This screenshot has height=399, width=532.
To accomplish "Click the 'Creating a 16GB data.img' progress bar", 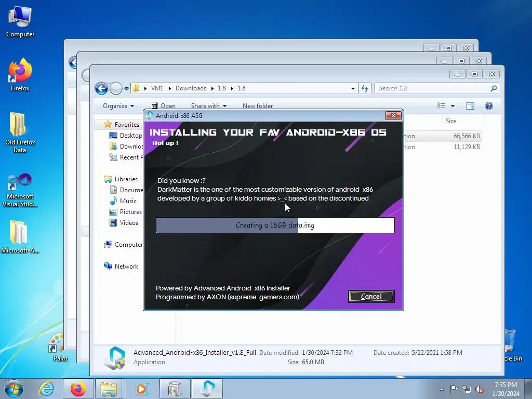I will pos(275,225).
